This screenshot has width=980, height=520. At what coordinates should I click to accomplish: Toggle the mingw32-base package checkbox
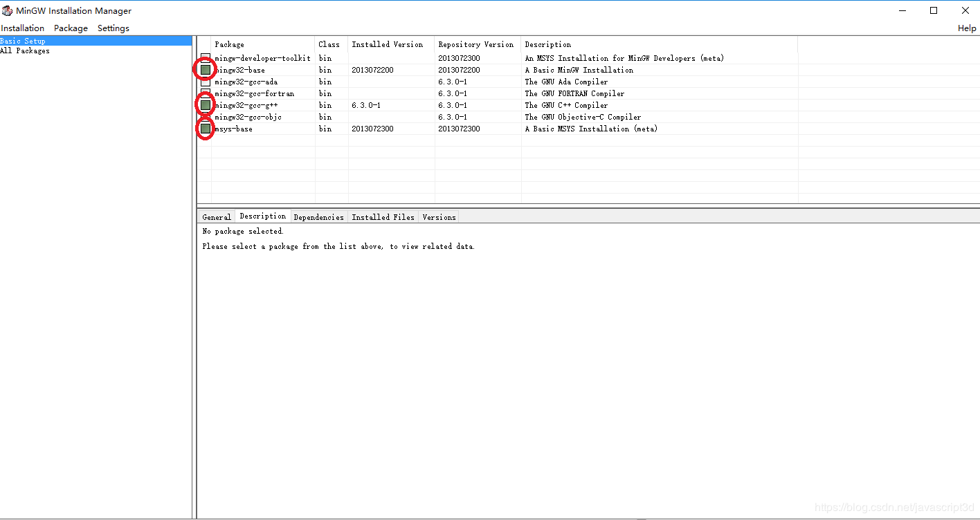coord(206,70)
